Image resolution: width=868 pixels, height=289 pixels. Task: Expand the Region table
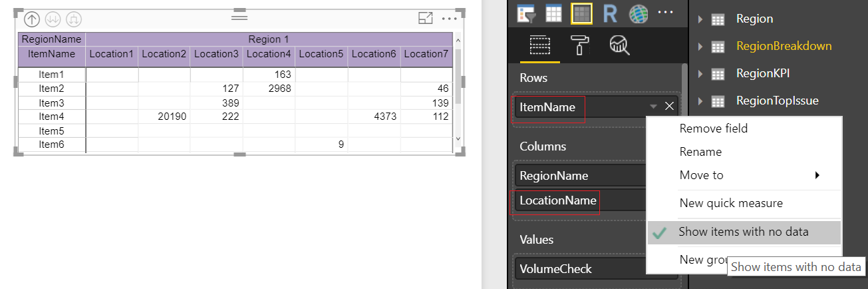point(700,19)
